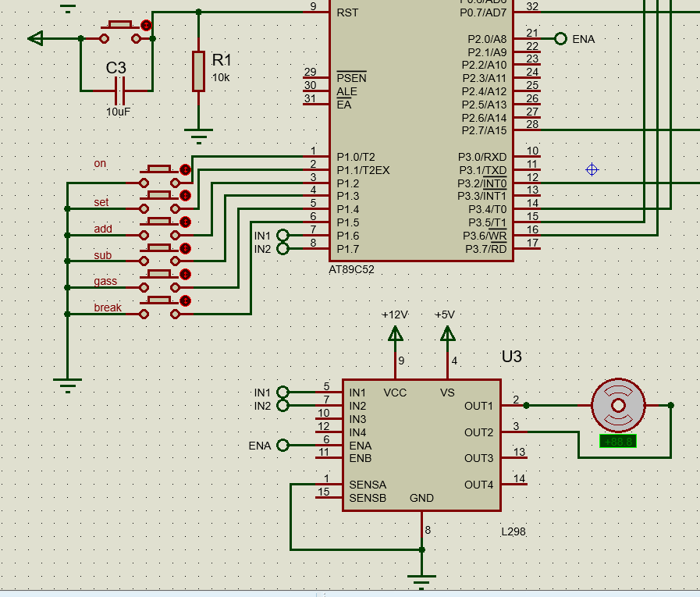Select the C3 10uF capacitor symbol
The width and height of the screenshot is (700, 597).
tap(119, 91)
